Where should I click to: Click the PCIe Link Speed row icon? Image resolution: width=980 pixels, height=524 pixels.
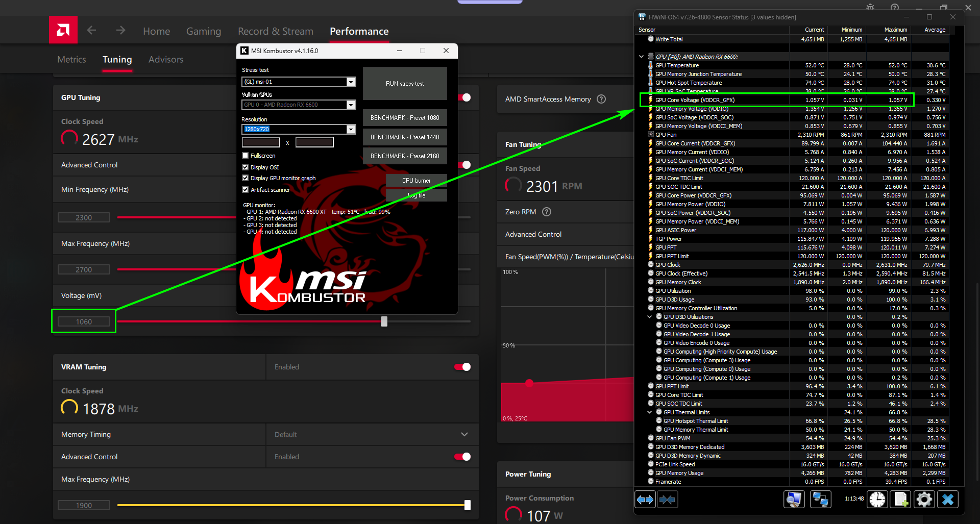coord(651,464)
